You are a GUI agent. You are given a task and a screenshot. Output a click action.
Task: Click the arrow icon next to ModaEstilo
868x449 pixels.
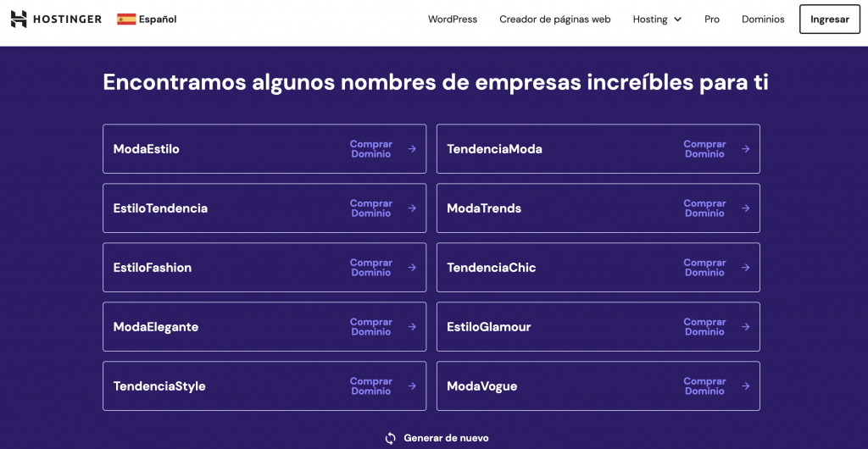(x=412, y=149)
